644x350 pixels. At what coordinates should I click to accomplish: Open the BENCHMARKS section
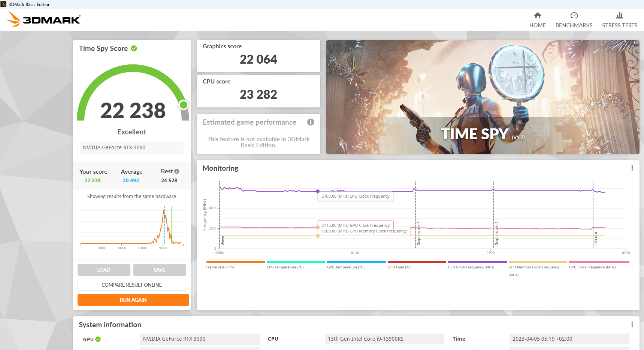(574, 20)
